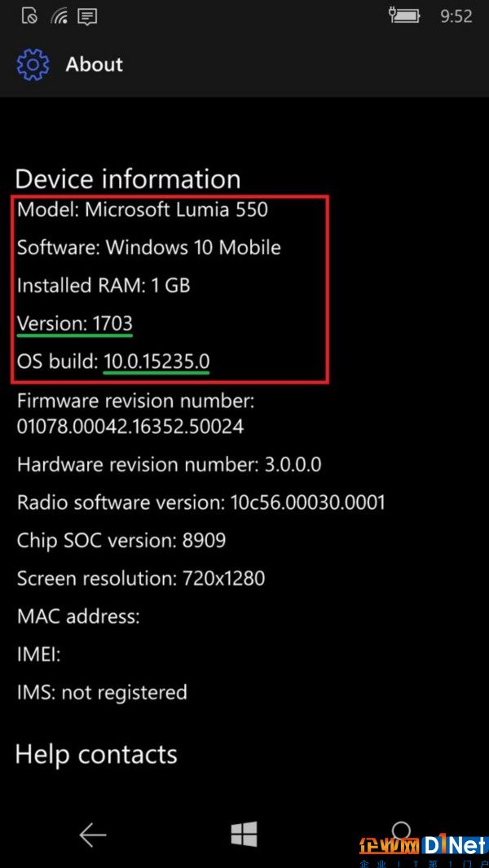Tap the Radio software version line
The width and height of the screenshot is (489, 868).
point(201,502)
